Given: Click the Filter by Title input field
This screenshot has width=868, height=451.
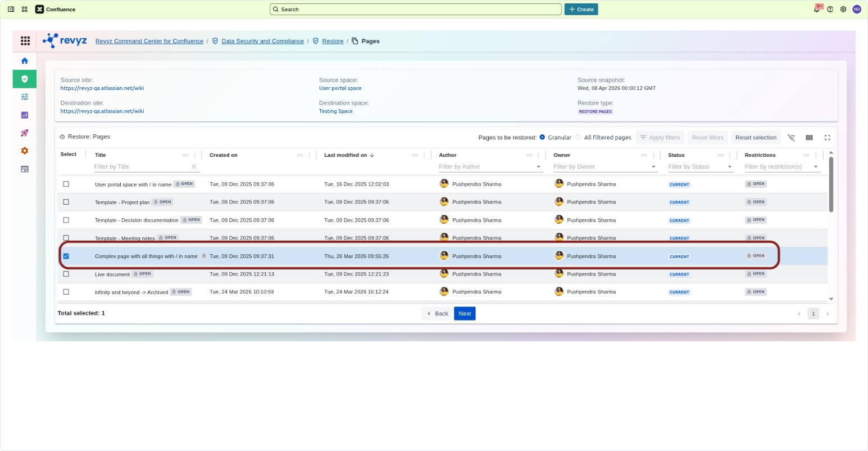Looking at the screenshot, I should 140,167.
